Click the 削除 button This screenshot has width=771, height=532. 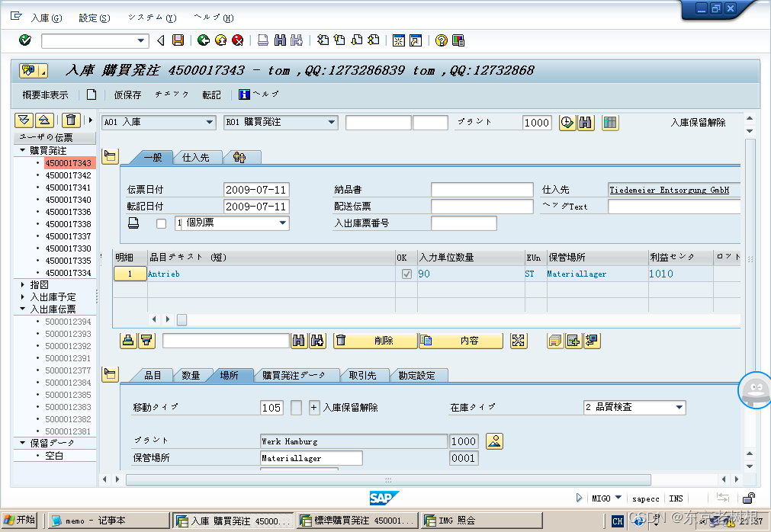(376, 341)
